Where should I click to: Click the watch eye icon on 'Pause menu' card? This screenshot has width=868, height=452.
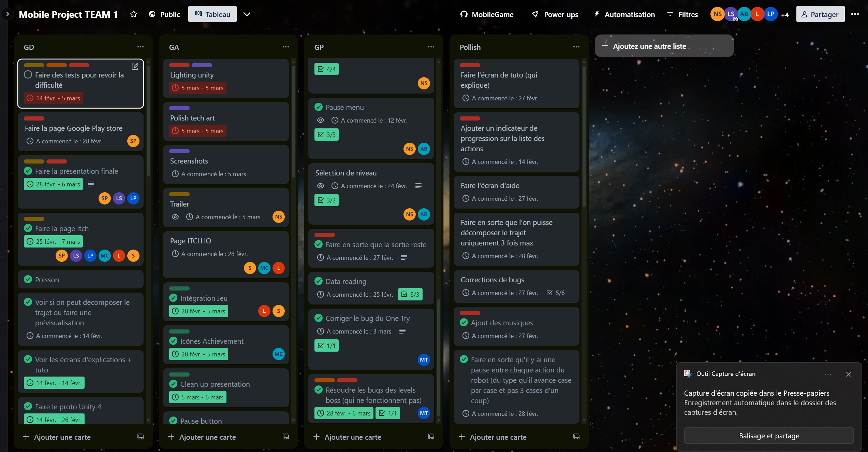tap(320, 120)
